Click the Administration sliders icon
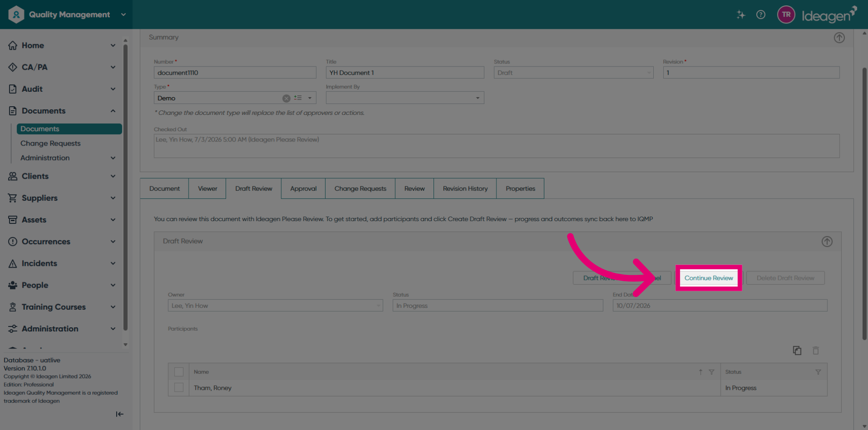 13,329
